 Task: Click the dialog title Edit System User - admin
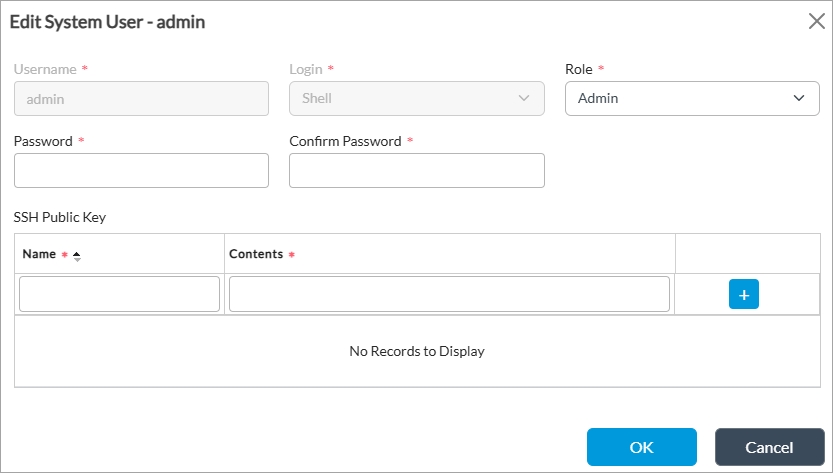108,22
